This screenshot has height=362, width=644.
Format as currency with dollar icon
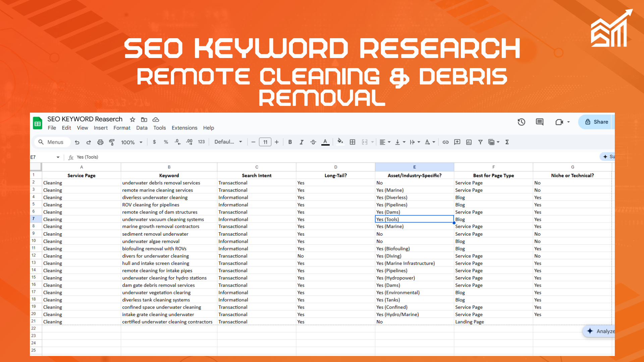pyautogui.click(x=154, y=142)
